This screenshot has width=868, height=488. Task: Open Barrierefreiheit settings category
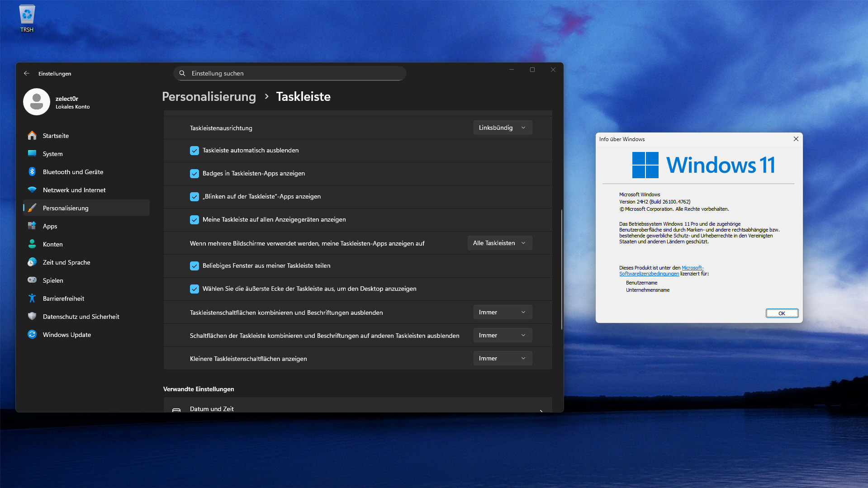pyautogui.click(x=86, y=298)
